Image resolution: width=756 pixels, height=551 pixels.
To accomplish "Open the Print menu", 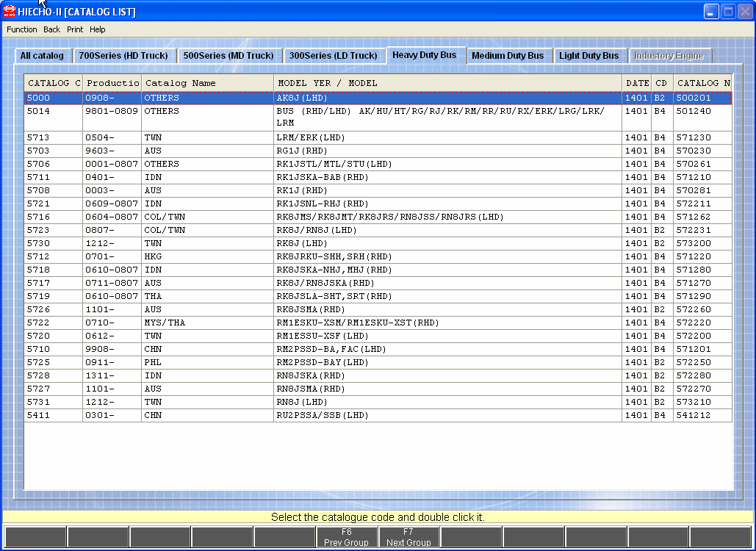I will click(x=75, y=29).
